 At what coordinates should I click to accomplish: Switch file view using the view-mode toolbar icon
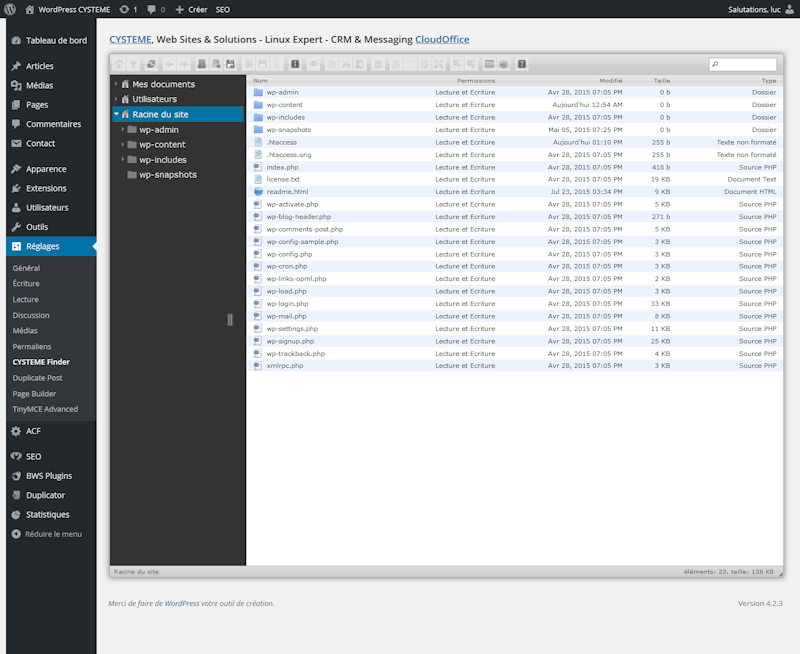[x=489, y=64]
